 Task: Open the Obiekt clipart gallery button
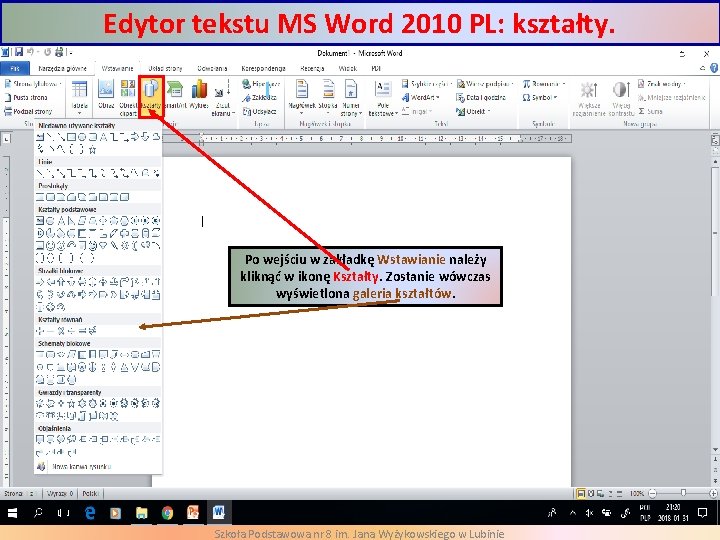coord(128,97)
